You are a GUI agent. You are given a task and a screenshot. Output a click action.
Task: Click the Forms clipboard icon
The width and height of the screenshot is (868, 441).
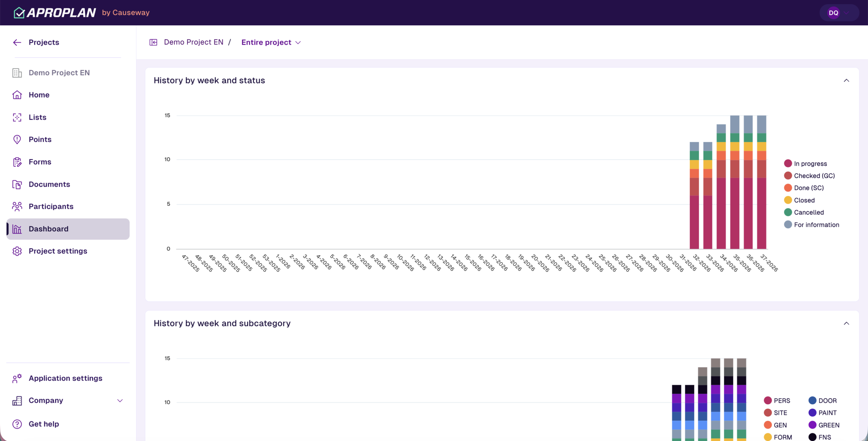pos(17,162)
